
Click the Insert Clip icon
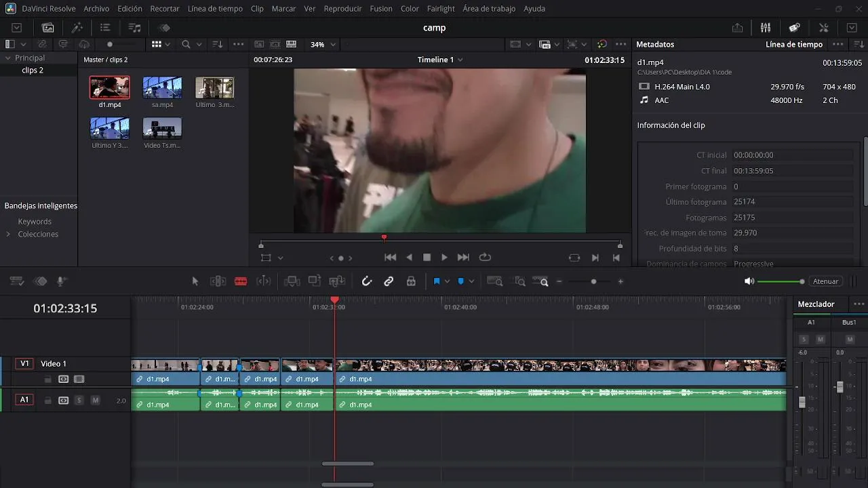tap(292, 281)
